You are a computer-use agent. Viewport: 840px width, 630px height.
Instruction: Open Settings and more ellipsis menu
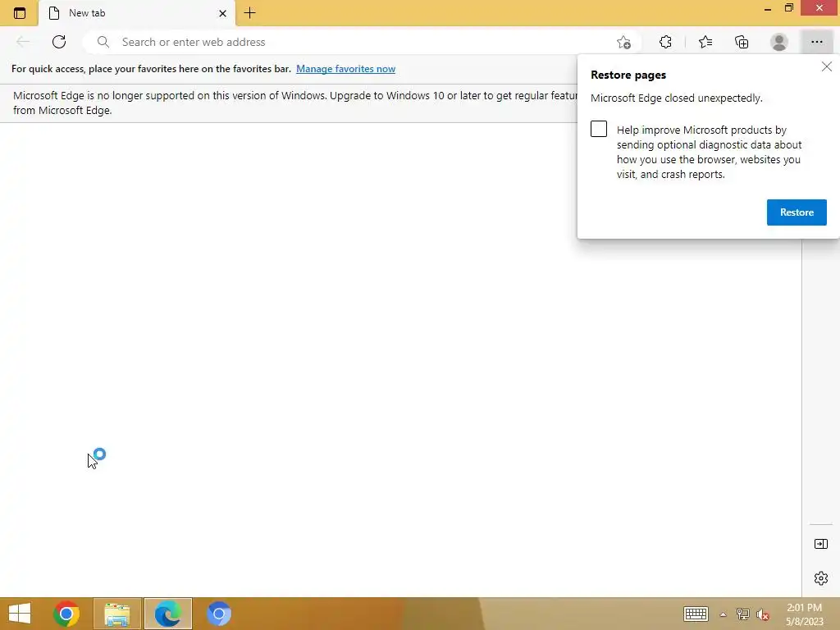click(817, 42)
